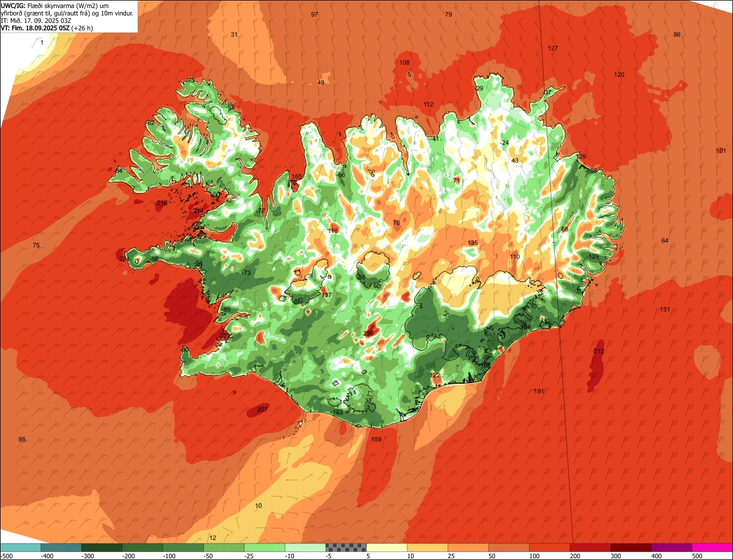Click the map value 191
733x560 pixels.
point(539,391)
